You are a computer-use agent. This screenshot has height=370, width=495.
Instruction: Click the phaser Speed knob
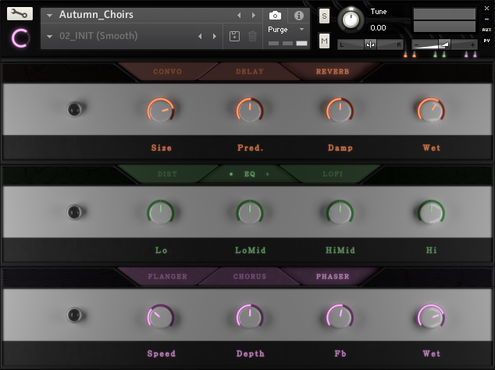161,316
